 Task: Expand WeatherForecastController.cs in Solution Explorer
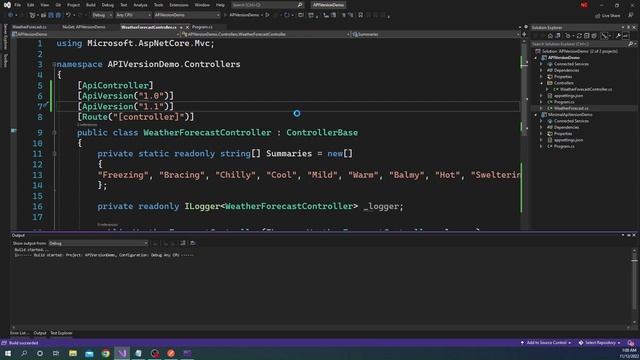coord(547,89)
